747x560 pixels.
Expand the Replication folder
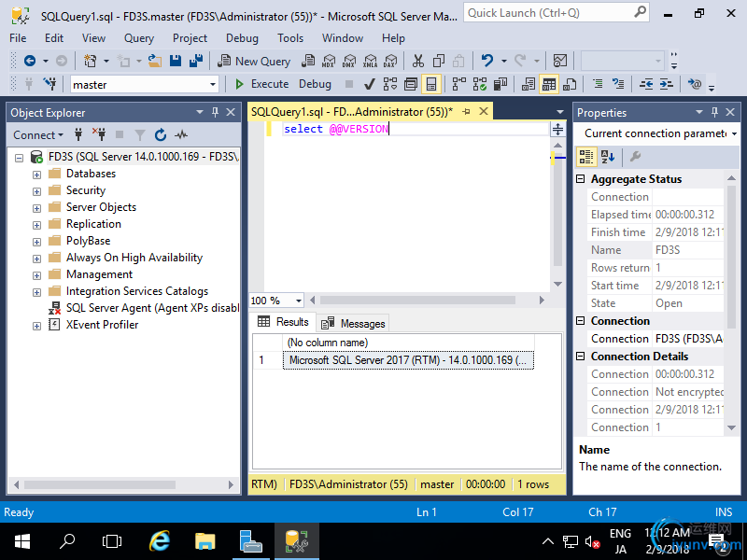pos(36,225)
